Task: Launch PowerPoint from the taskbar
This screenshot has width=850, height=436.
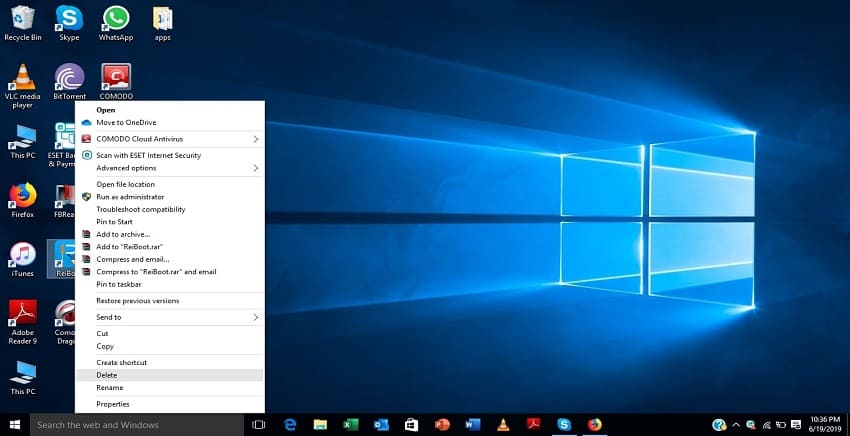Action: pyautogui.click(x=442, y=425)
